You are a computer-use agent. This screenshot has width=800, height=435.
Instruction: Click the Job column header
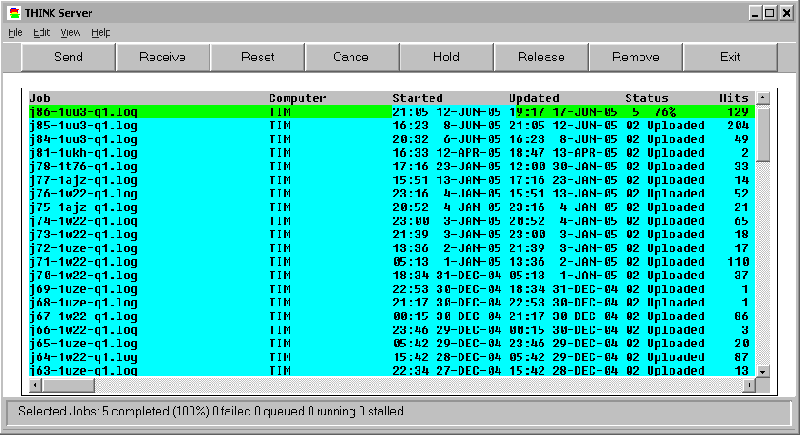[40, 98]
